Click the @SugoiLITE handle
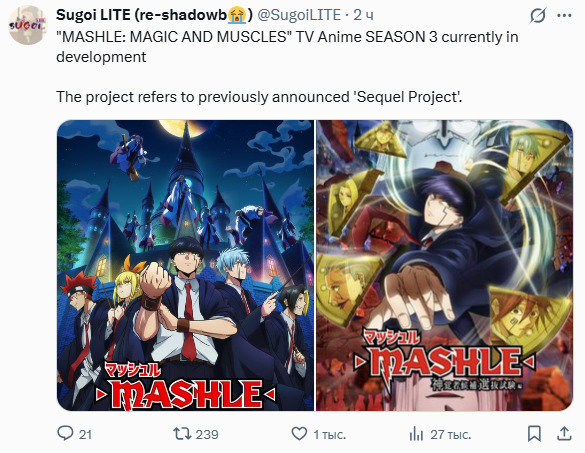Screen dimensions: 585x453 tap(300, 15)
